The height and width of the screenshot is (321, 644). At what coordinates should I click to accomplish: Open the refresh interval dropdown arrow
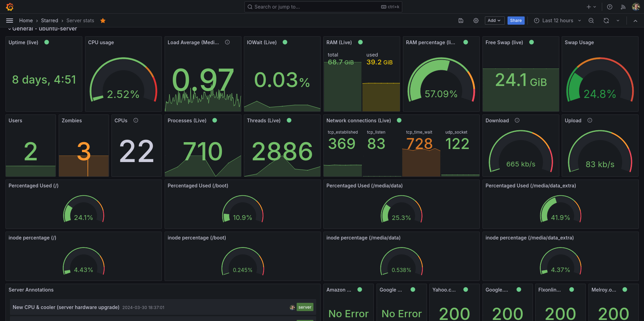[618, 21]
